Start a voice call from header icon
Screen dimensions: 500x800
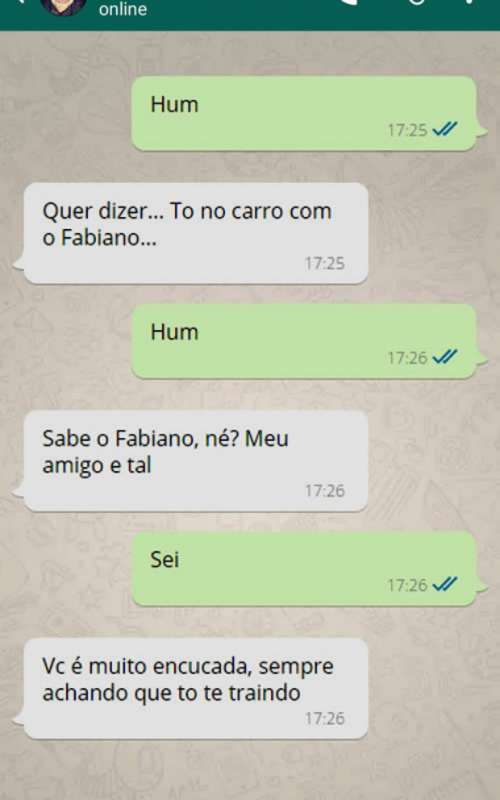click(x=348, y=2)
